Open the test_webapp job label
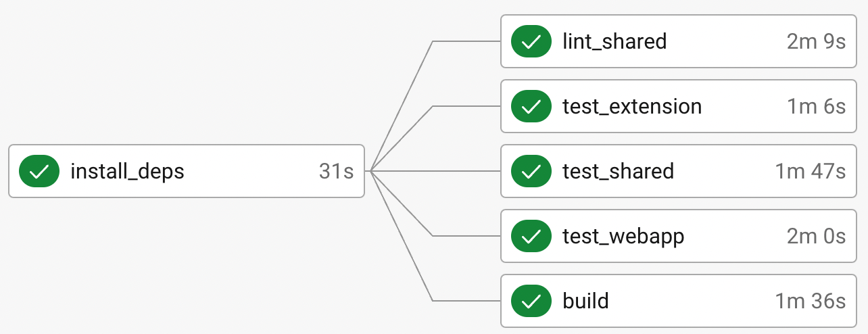Screen dimensions: 868x334 (x=623, y=237)
